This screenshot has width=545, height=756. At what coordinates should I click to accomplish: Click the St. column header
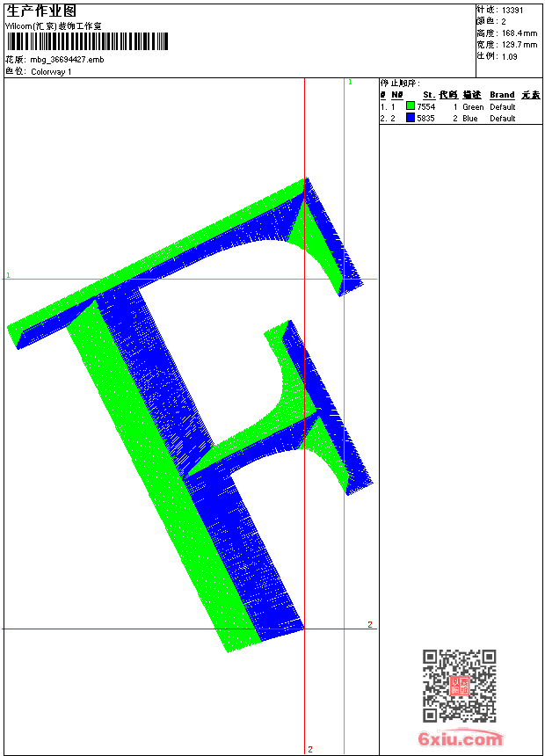tap(429, 95)
